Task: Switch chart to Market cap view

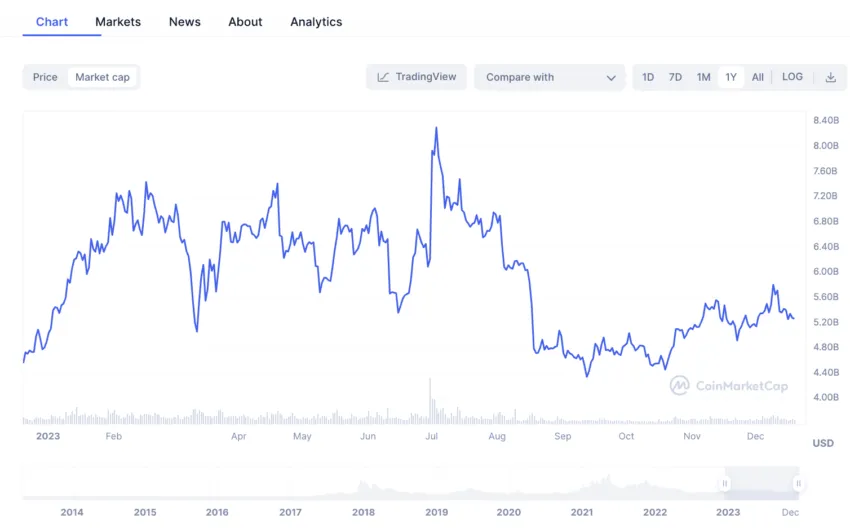Action: pos(102,77)
